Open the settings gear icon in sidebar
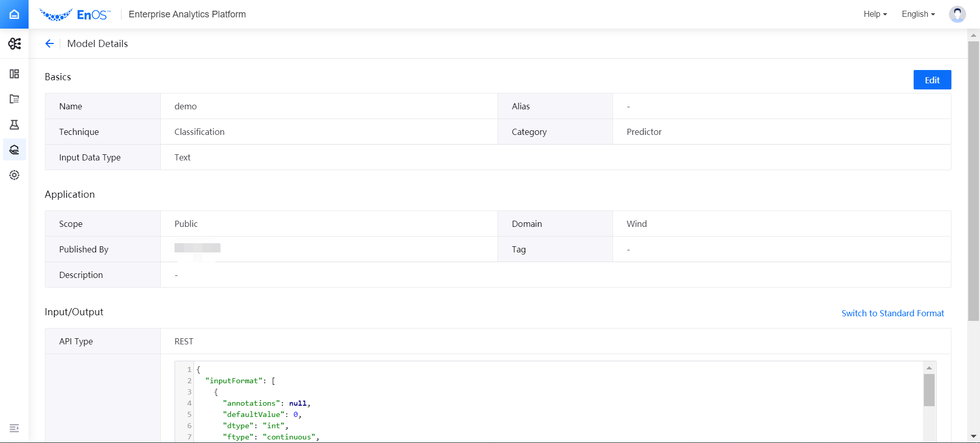Image resolution: width=980 pixels, height=443 pixels. (x=14, y=175)
